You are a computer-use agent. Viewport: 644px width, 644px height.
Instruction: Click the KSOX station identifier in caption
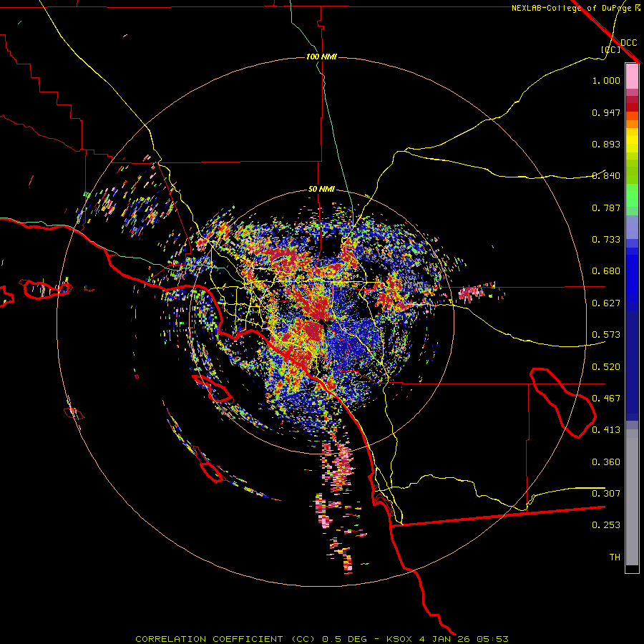click(399, 639)
